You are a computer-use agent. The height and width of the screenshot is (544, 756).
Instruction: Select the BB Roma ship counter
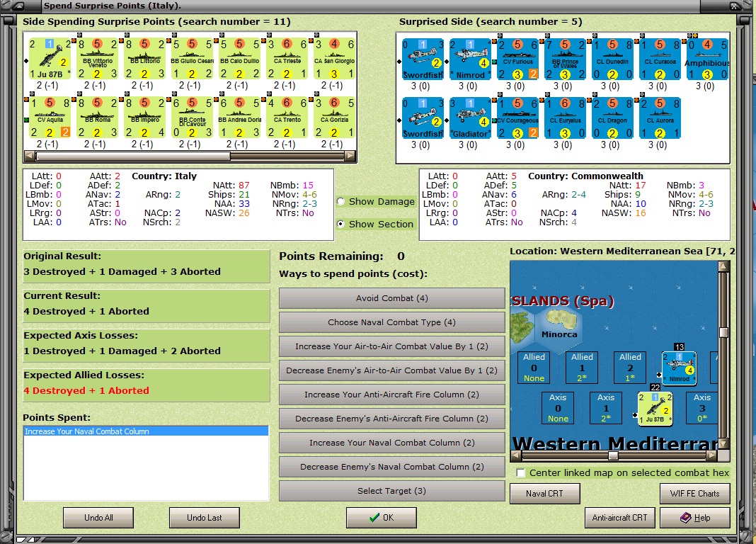(x=98, y=117)
